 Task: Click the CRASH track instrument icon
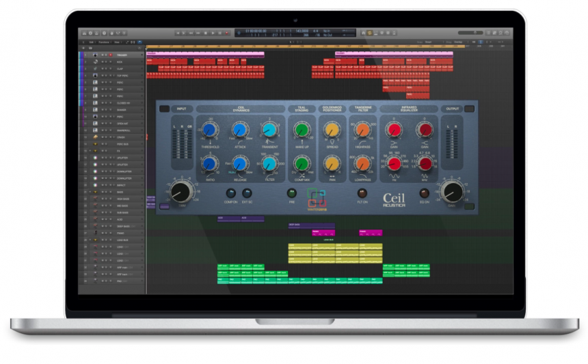coord(95,137)
